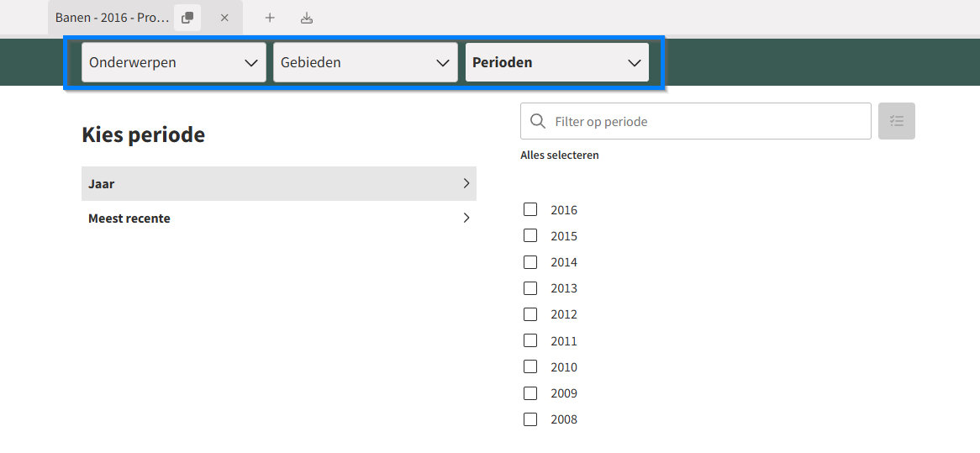
Task: Enable the 2010 checkbox
Action: pos(530,366)
